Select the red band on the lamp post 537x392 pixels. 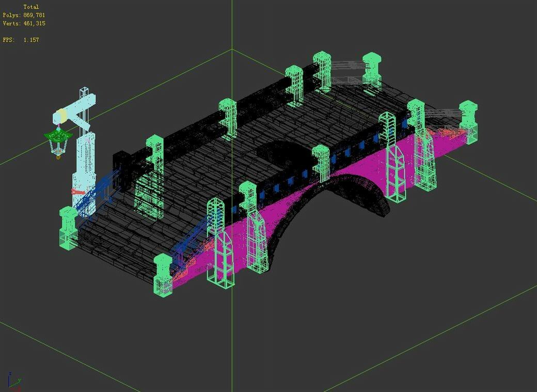pos(78,191)
